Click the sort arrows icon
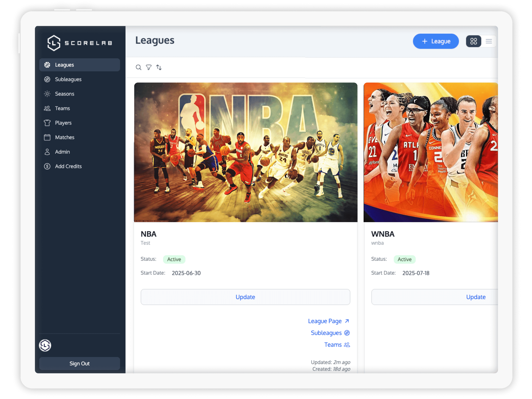 point(159,67)
